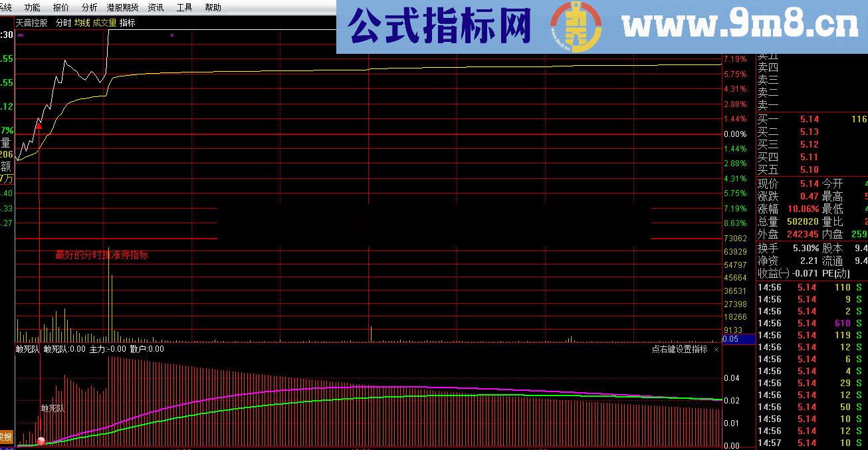This screenshot has height=450, width=868.
Task: Click the red ×× marker at chart top-left
Action: point(20,36)
